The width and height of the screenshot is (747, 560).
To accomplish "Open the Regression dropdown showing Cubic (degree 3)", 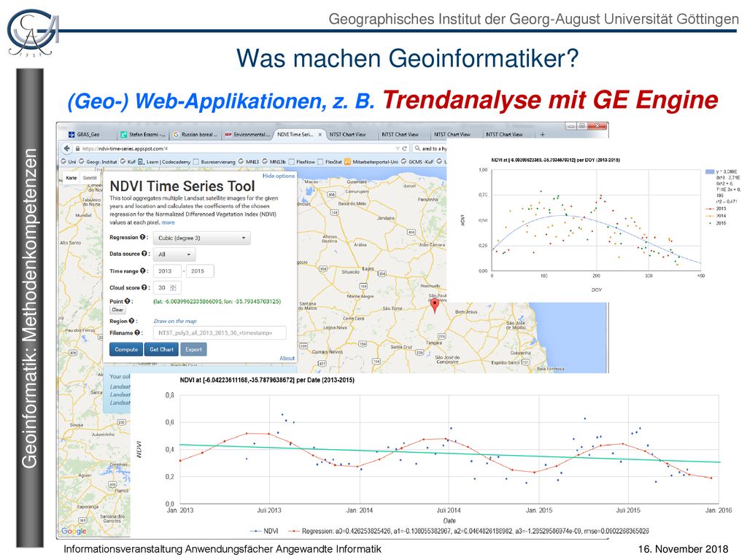I will click(201, 238).
